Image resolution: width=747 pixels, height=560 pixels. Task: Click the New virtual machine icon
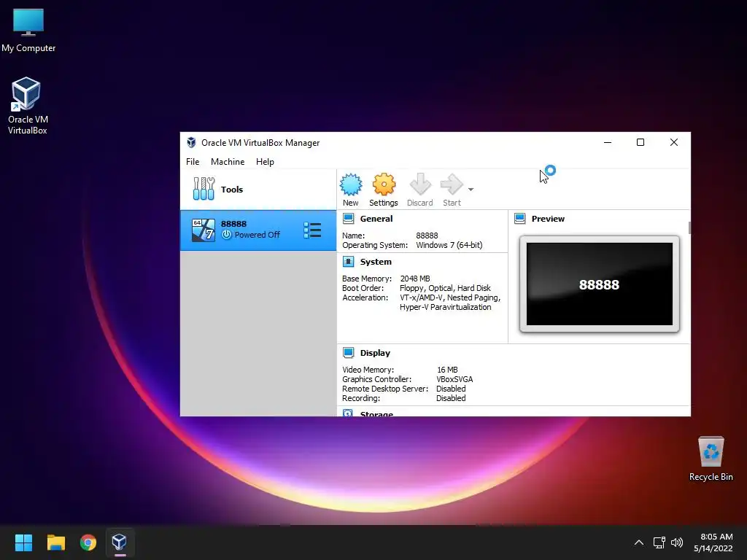click(351, 190)
